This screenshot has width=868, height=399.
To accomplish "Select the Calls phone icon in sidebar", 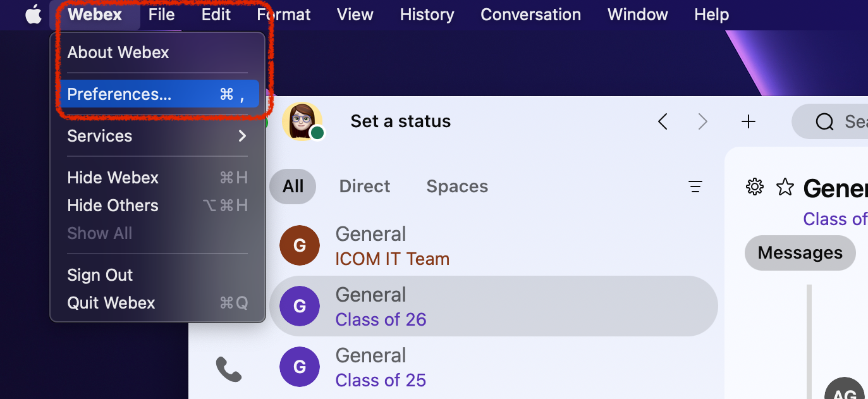I will [229, 370].
